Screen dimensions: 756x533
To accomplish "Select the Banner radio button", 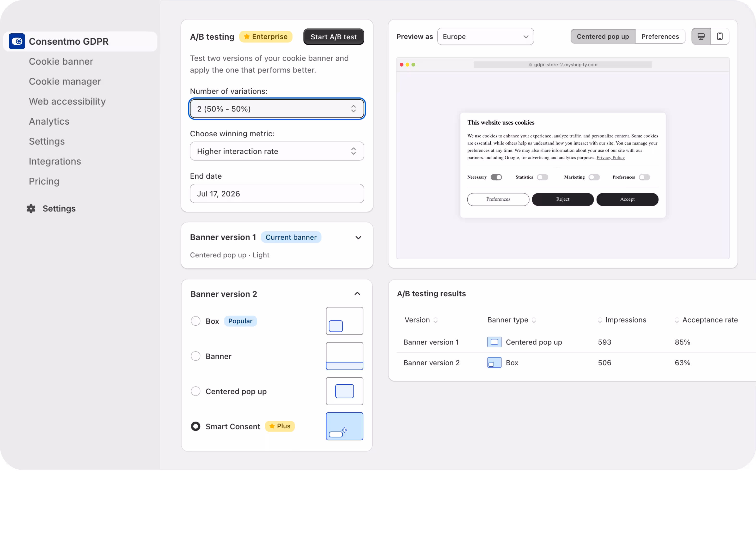I will (195, 356).
